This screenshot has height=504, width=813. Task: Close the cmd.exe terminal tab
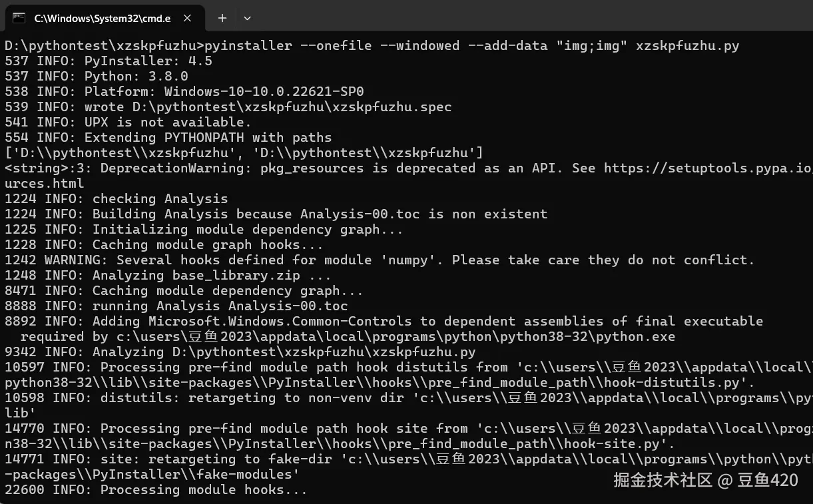(188, 19)
